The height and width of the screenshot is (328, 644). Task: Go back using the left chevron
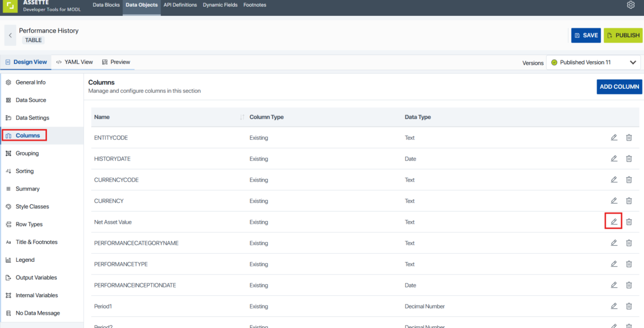(10, 35)
